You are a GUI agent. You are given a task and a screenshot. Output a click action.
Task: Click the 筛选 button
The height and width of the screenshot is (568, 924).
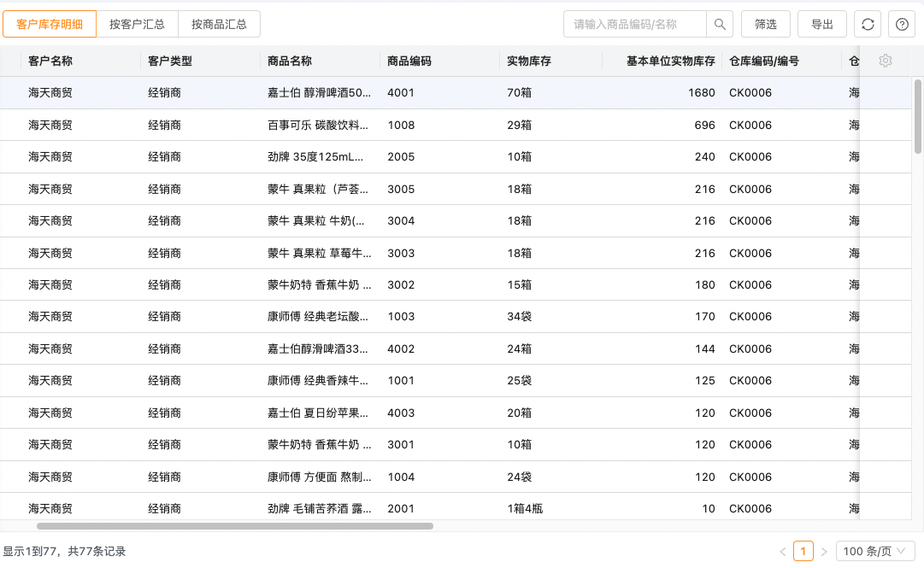click(766, 24)
